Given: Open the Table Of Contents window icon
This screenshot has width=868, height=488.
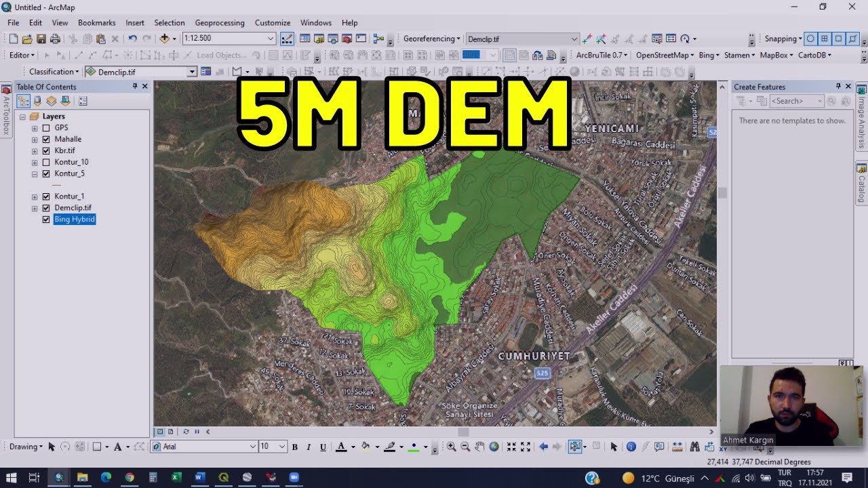Looking at the screenshot, I should [304, 39].
